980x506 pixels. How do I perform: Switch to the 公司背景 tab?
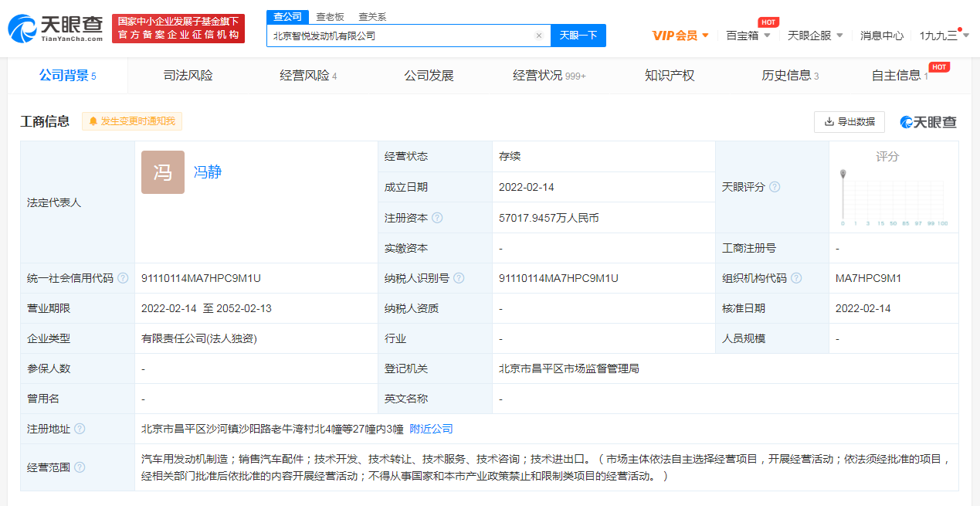[68, 76]
